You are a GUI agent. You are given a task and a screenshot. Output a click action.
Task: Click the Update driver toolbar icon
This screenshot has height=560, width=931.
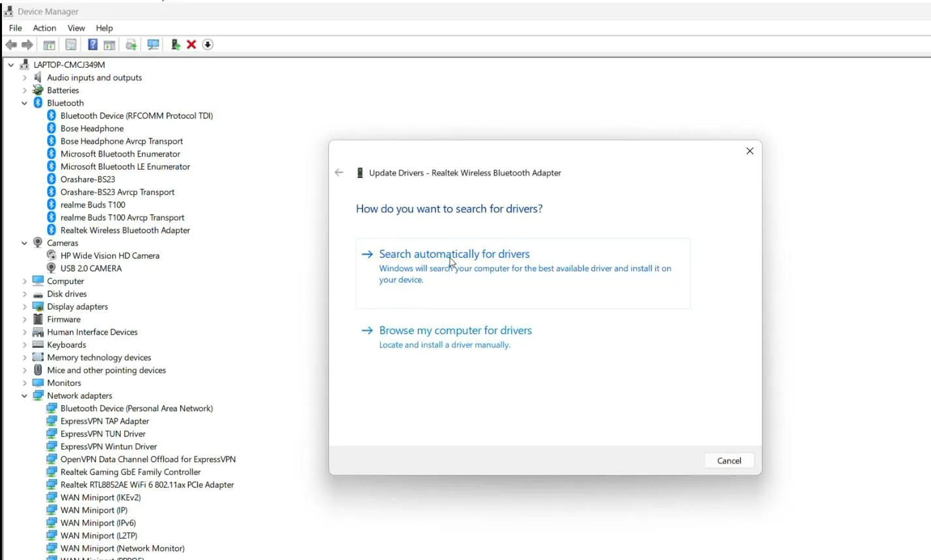(130, 44)
